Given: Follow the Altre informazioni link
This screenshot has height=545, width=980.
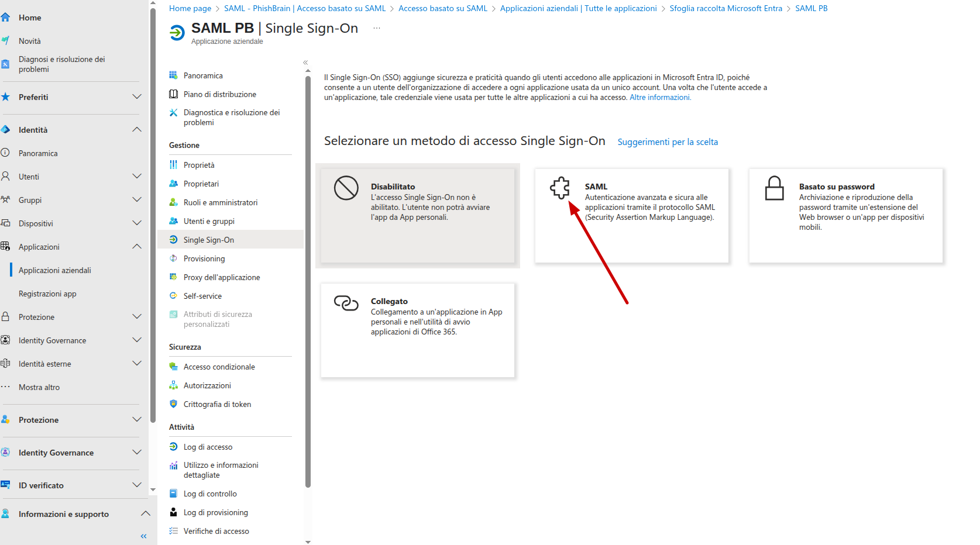Looking at the screenshot, I should point(661,98).
